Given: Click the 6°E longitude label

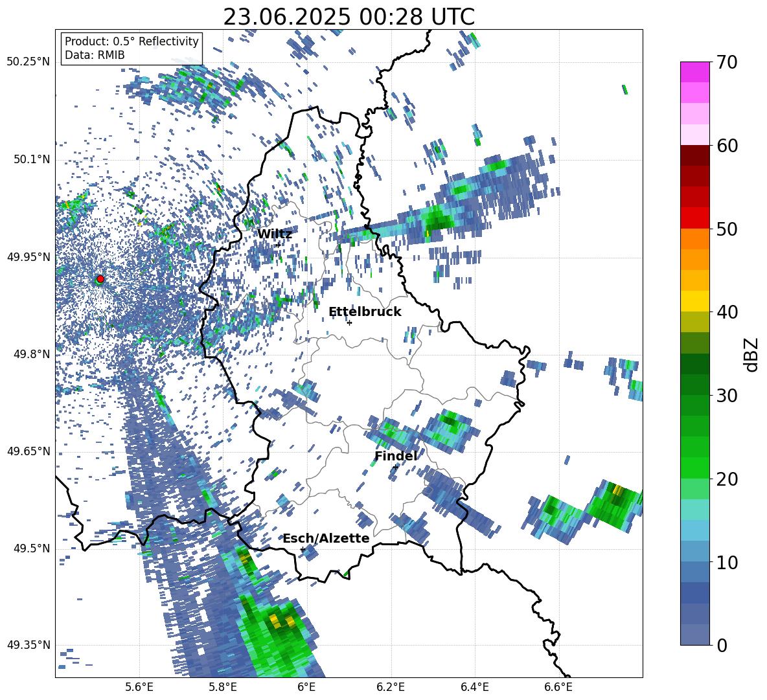Looking at the screenshot, I should [306, 687].
